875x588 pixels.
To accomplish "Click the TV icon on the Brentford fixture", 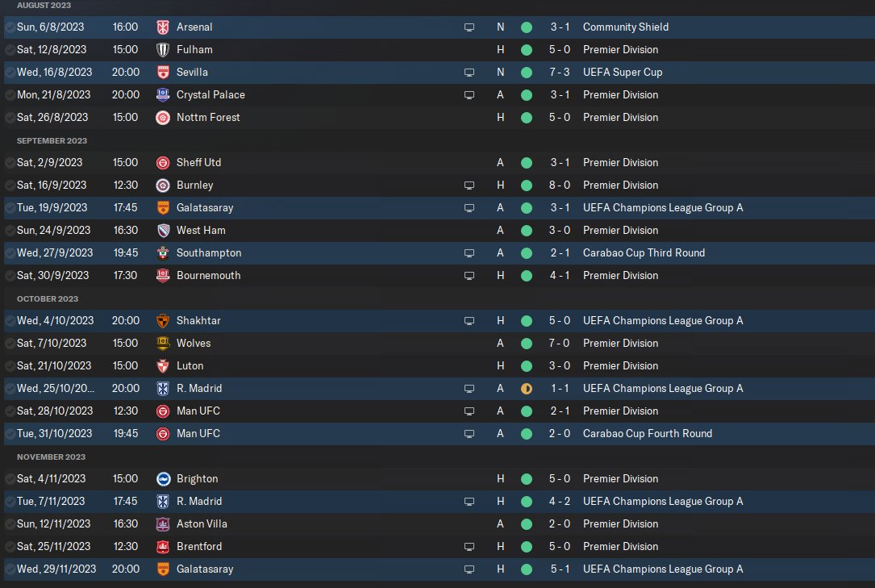I will [469, 546].
